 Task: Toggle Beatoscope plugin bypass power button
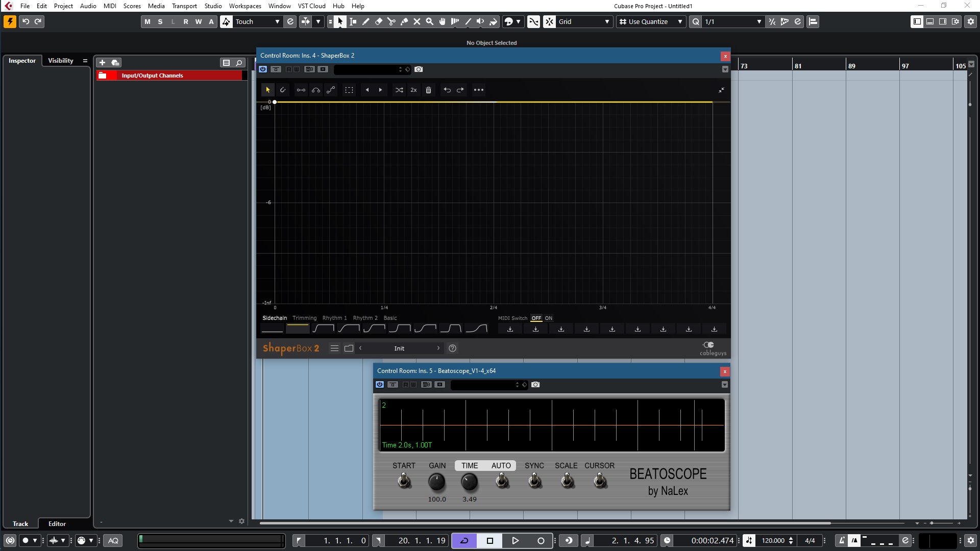[380, 385]
